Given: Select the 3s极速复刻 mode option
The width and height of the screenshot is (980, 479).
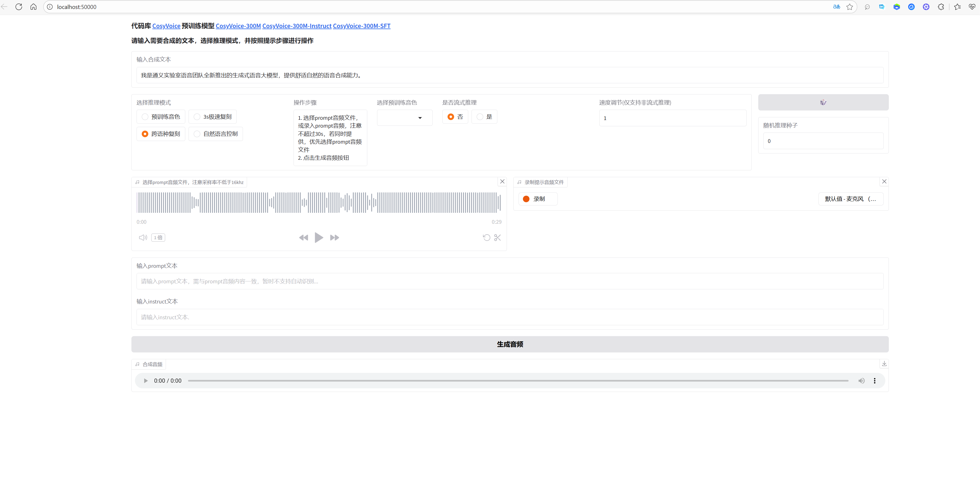Looking at the screenshot, I should click(212, 117).
